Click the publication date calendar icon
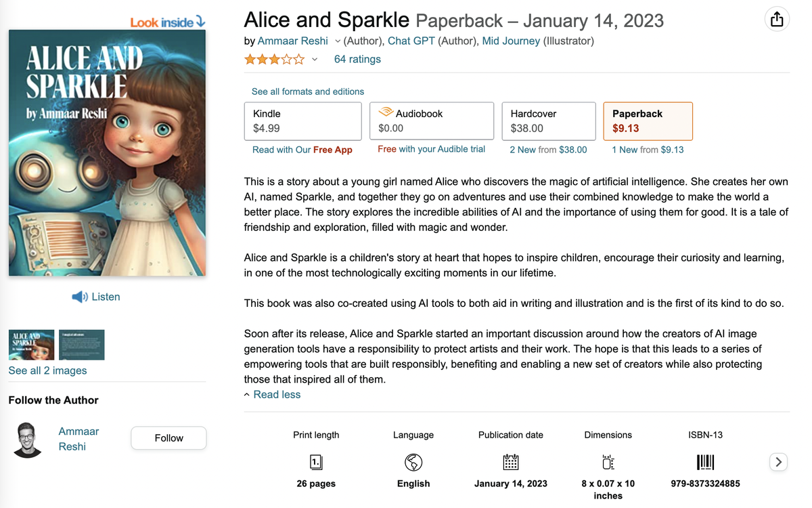Image resolution: width=812 pixels, height=508 pixels. [x=511, y=463]
